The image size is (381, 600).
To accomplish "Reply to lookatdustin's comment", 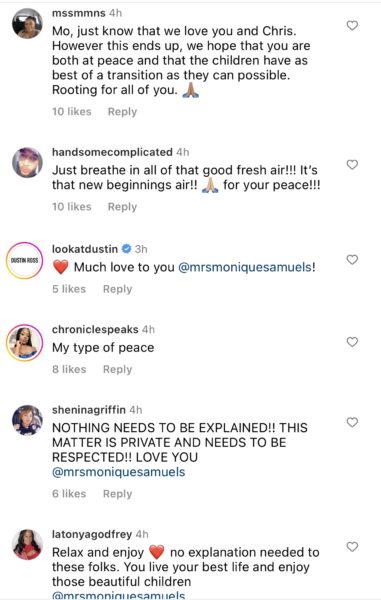I will point(117,289).
